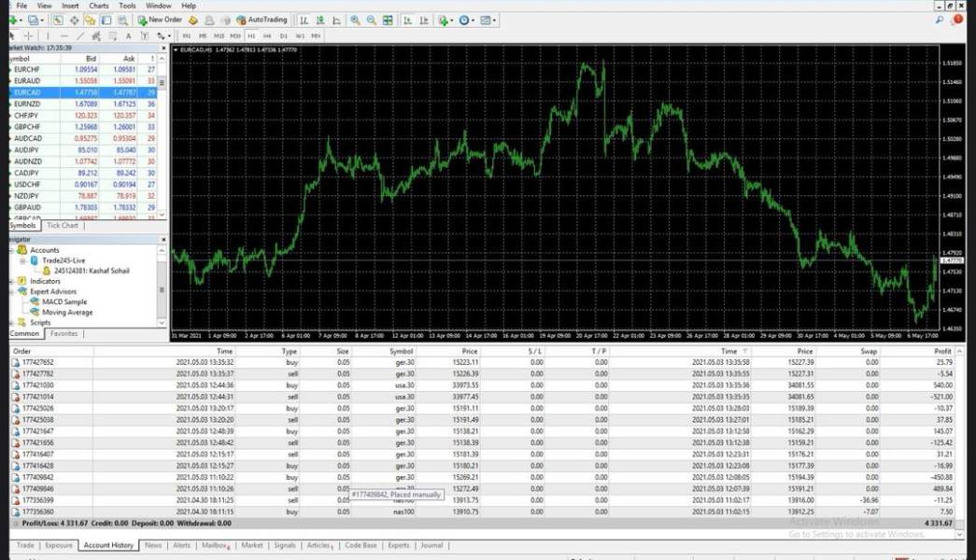Open the Charts menu
This screenshot has height=560, width=976.
click(98, 6)
